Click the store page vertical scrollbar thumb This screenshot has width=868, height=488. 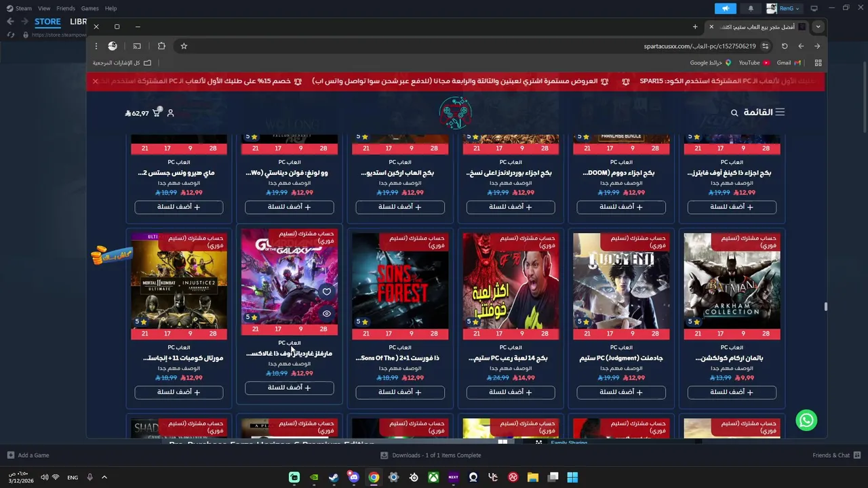point(825,307)
